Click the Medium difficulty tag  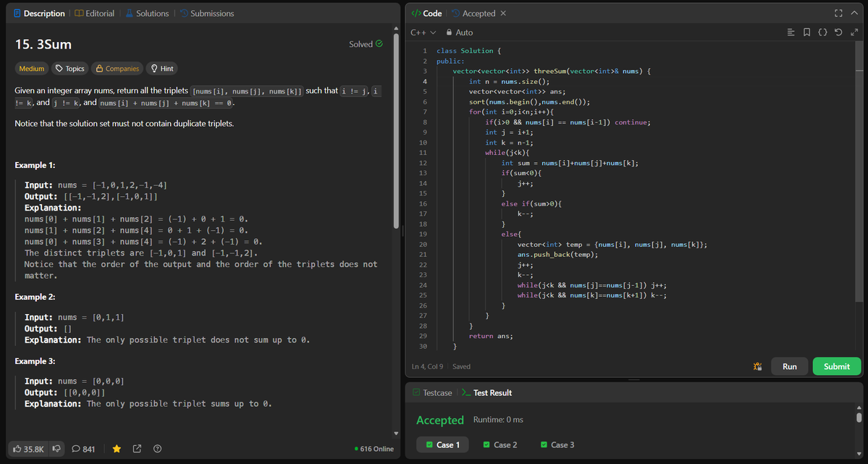pos(32,69)
